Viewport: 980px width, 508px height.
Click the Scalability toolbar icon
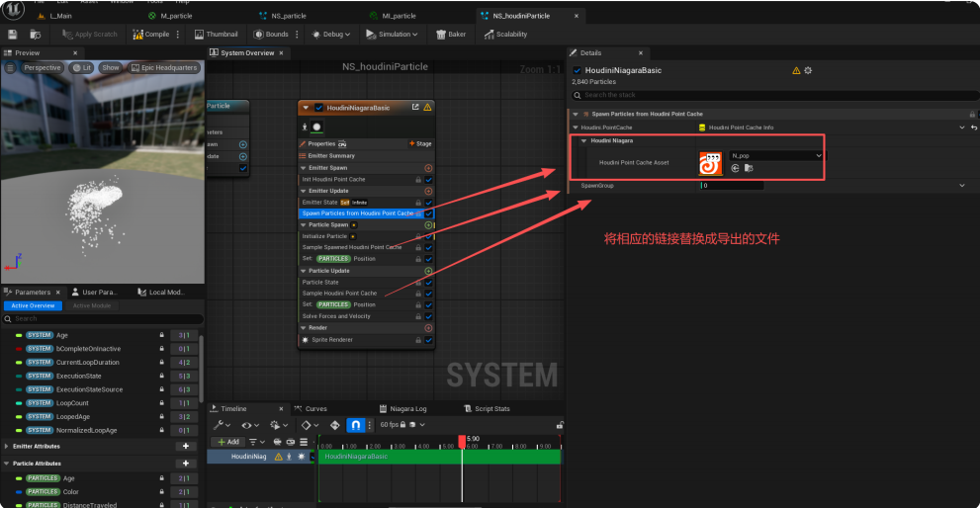(x=505, y=35)
